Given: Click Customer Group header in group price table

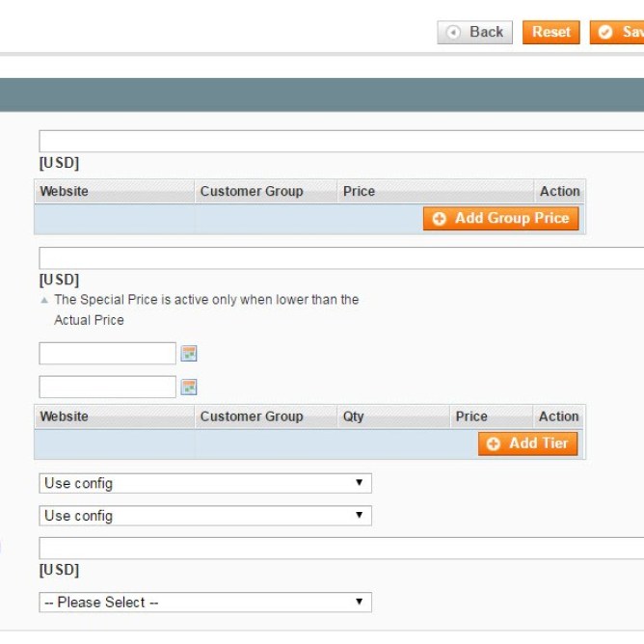Looking at the screenshot, I should pos(252,191).
